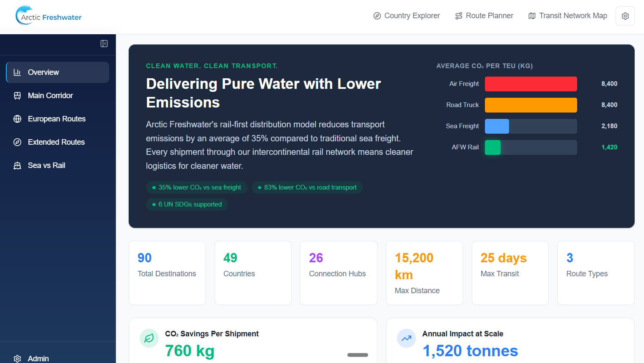Open European Routes via its globe icon
Viewport: 644px width, 363px height.
tap(17, 118)
